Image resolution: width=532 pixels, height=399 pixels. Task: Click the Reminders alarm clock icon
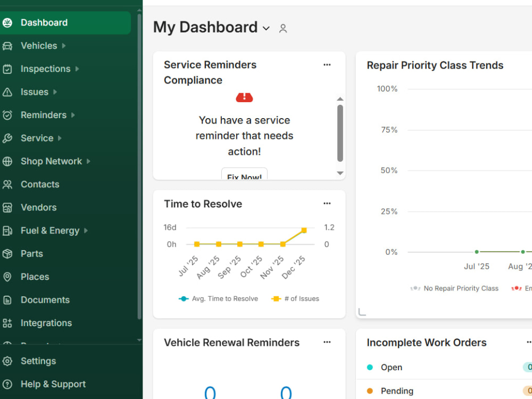coord(7,115)
